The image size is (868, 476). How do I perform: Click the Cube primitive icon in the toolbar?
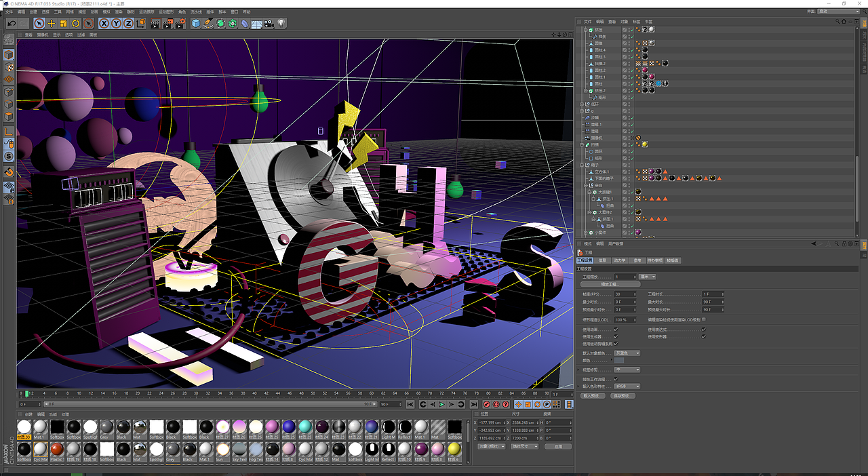click(195, 24)
